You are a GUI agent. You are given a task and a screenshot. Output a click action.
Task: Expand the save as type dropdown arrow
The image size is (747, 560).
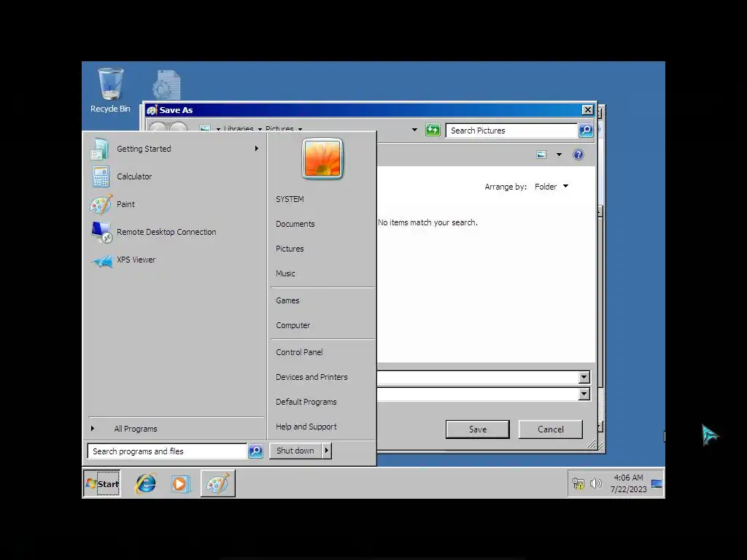[x=584, y=394]
